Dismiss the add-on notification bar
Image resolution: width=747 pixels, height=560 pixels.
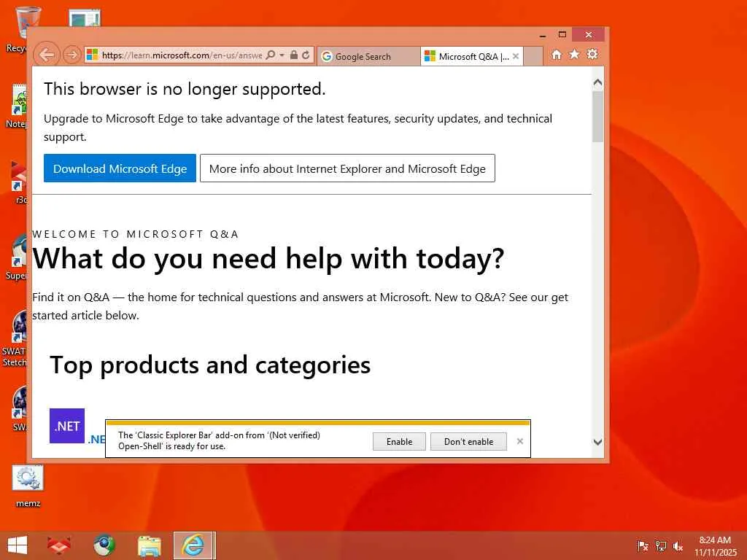519,441
